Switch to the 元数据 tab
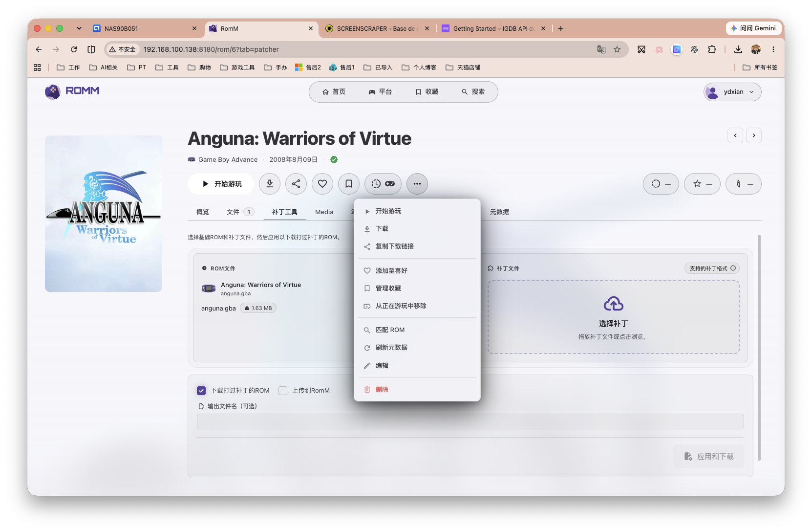 (499, 212)
